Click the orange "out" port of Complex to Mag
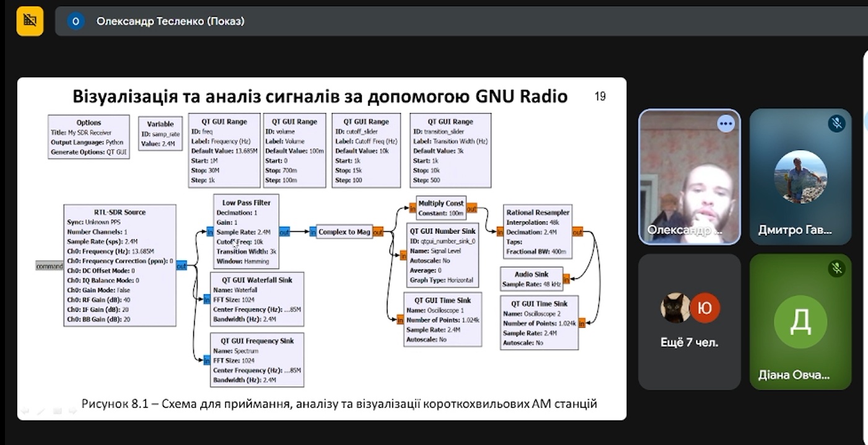Screen dimensions: 868x445 point(378,232)
